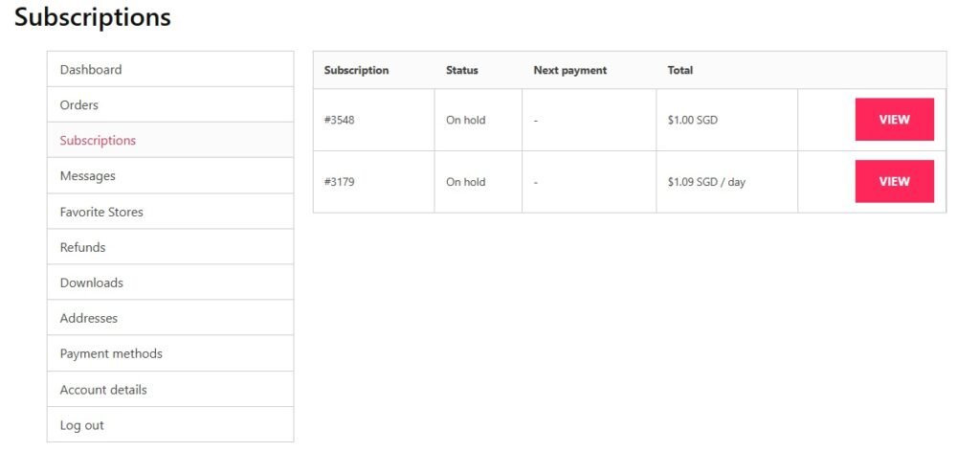Click the Next payment column header

(570, 70)
